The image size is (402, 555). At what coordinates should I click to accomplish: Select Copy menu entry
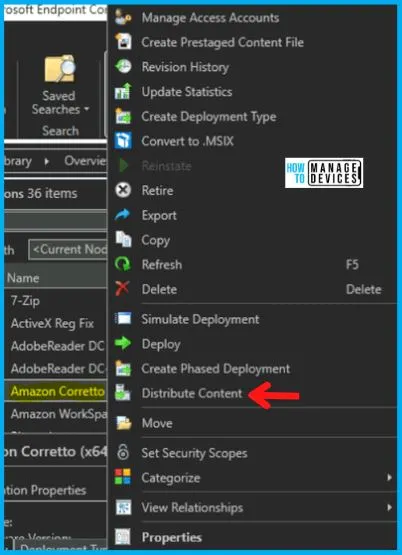coord(156,240)
